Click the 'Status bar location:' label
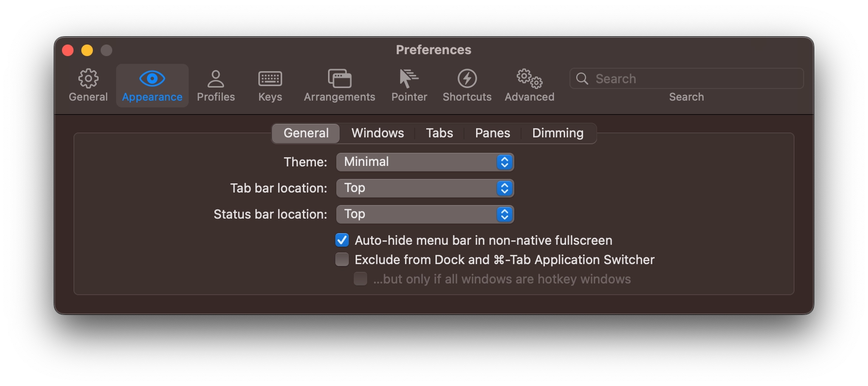868x386 pixels. click(270, 214)
